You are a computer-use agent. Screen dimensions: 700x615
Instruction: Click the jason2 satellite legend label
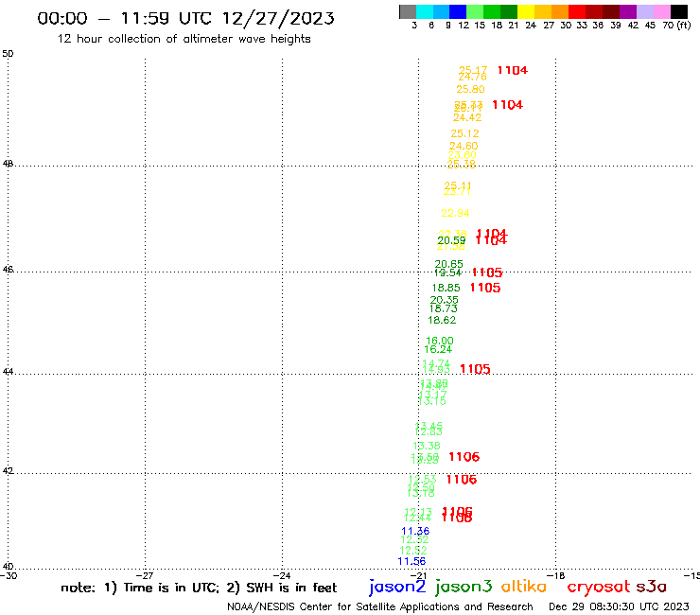tap(397, 587)
